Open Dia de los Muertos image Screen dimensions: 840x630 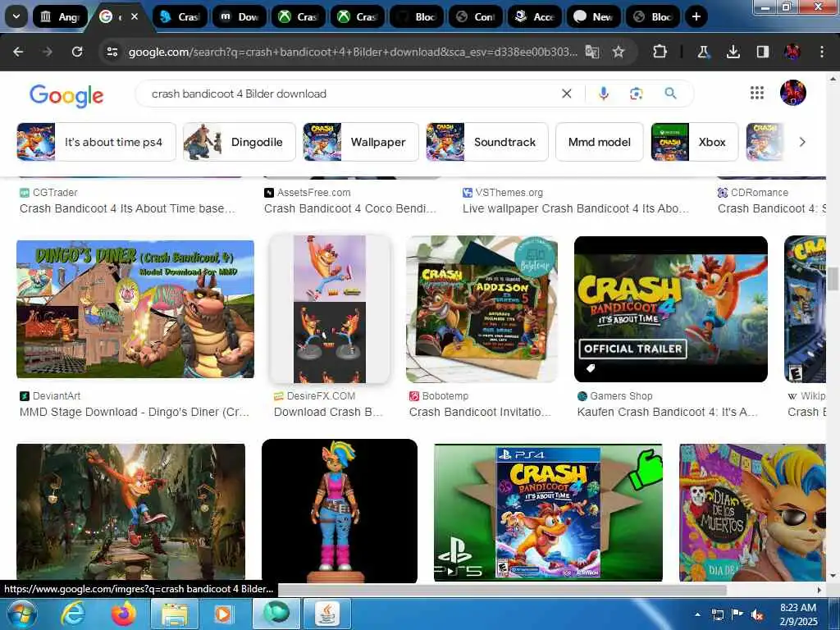[x=753, y=512]
